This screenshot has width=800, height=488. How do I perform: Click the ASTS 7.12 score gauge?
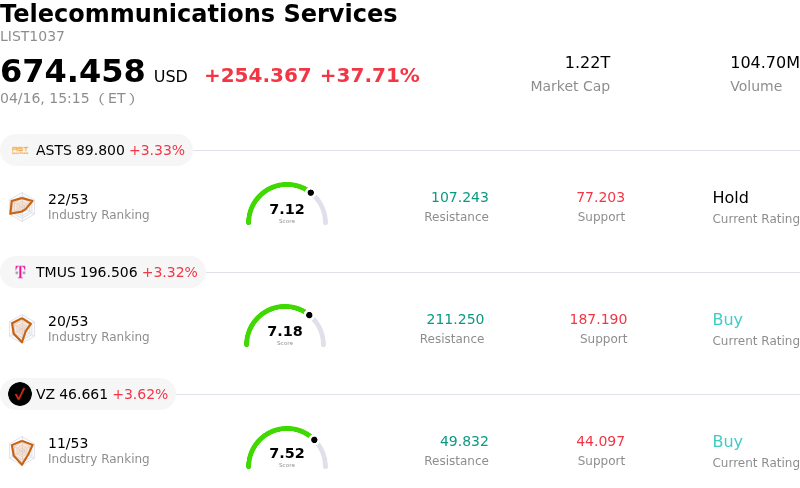tap(287, 205)
